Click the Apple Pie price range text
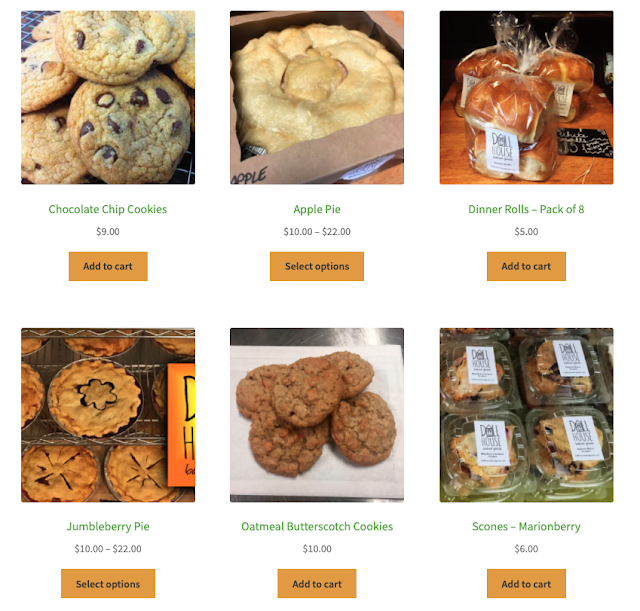Viewport: 640px width, 611px height. click(x=317, y=232)
